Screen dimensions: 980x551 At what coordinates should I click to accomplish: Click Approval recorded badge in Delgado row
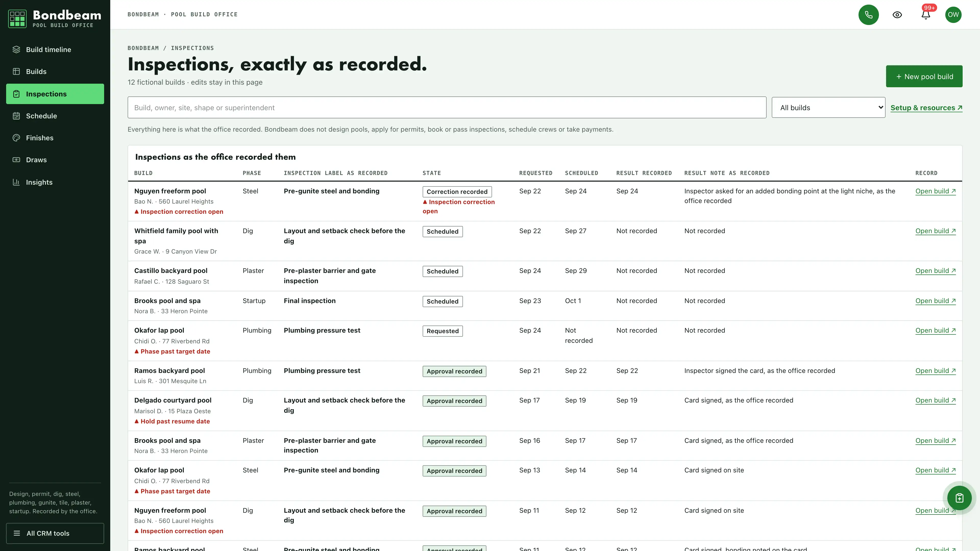pos(454,401)
